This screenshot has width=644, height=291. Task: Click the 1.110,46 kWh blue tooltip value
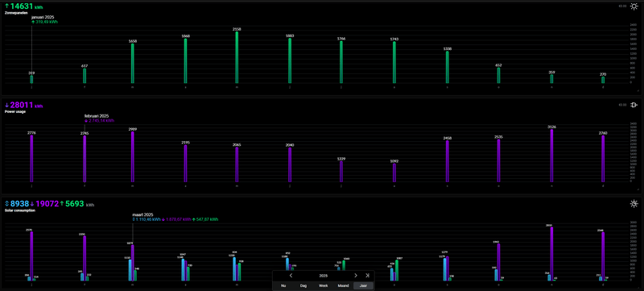click(x=148, y=219)
